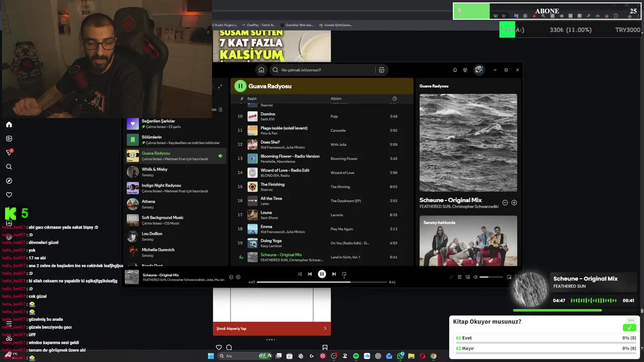Viewport: 644px width, 362px height.
Task: Open Athena artist in library
Action: [175, 204]
